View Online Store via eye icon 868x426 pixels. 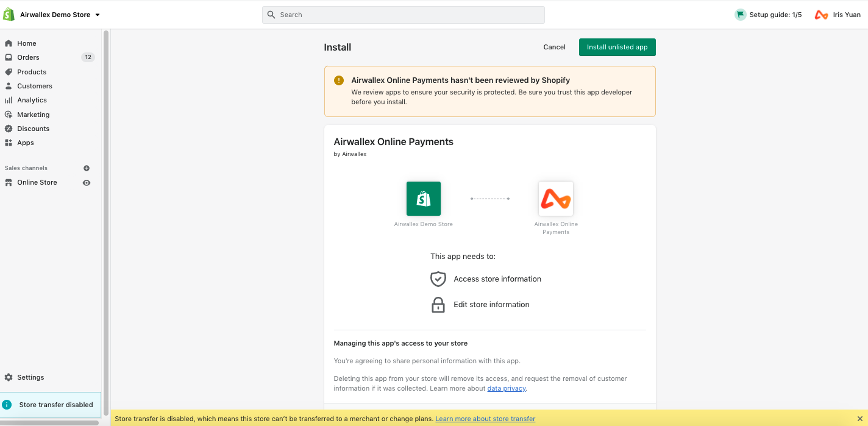tap(87, 183)
